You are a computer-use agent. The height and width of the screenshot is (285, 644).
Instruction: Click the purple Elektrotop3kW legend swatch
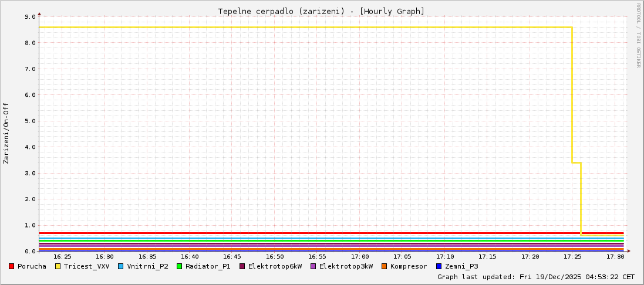tap(313, 266)
